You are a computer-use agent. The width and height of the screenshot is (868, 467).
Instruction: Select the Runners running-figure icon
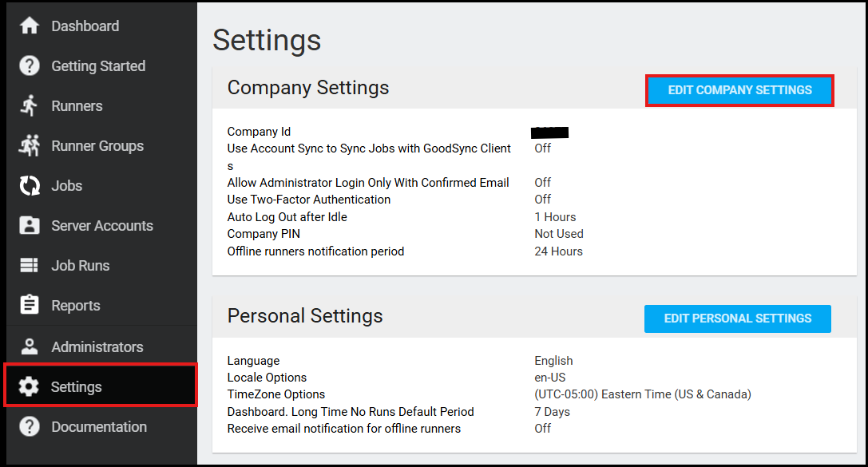coord(29,105)
